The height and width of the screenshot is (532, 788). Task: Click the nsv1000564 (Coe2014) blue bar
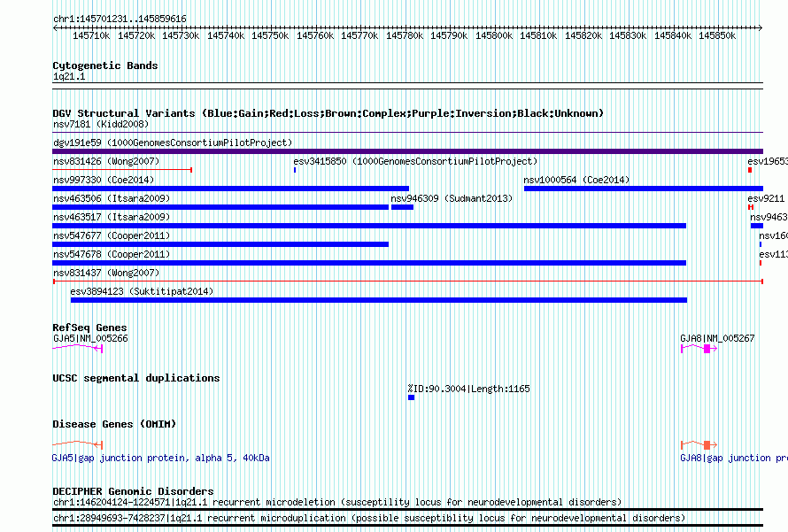[644, 189]
